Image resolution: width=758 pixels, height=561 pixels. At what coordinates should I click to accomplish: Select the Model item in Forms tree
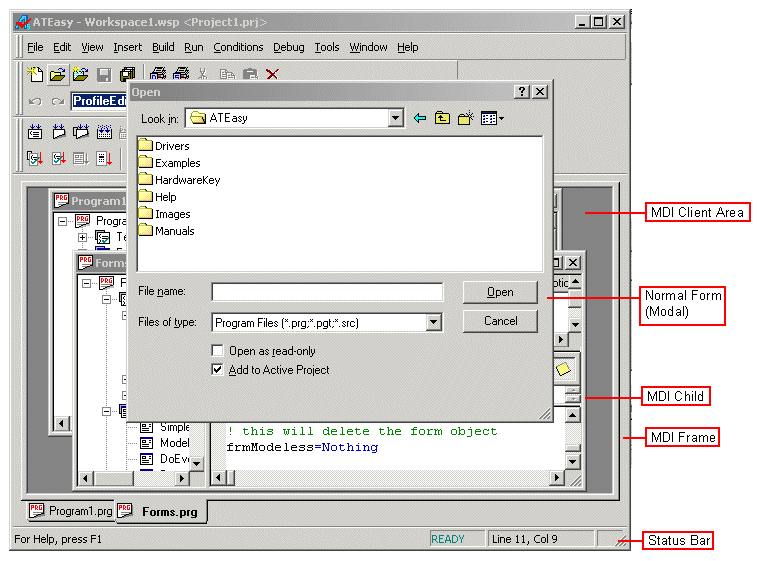(165, 443)
